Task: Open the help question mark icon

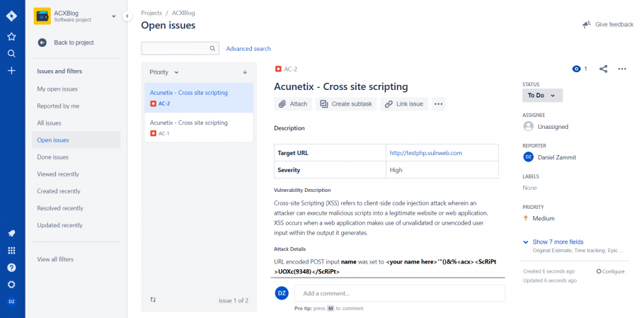Action: [x=11, y=268]
